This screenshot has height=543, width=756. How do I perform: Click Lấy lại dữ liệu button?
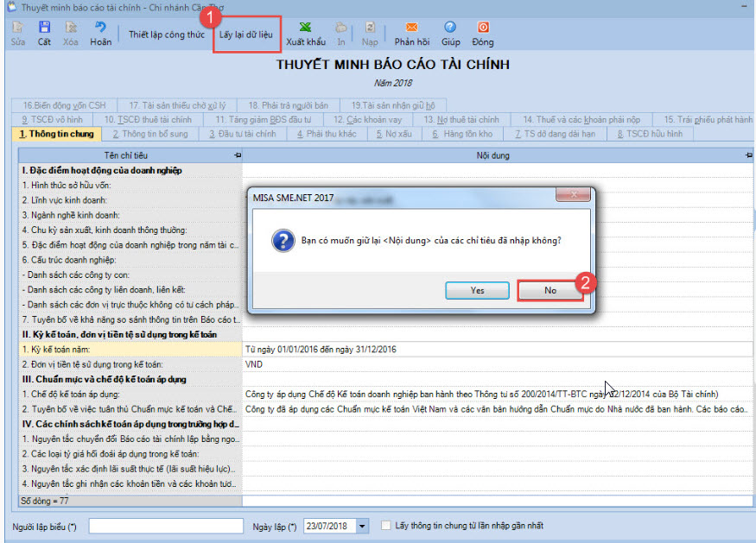tap(246, 35)
